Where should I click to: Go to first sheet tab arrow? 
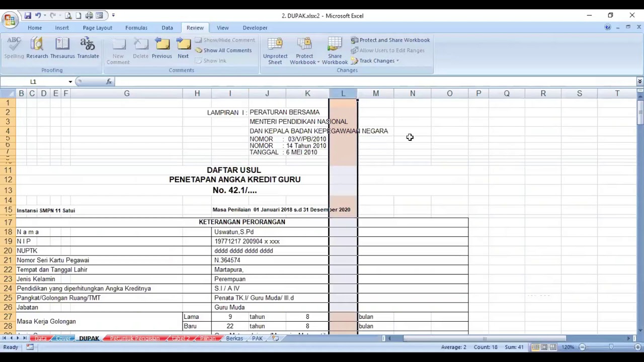pyautogui.click(x=5, y=338)
